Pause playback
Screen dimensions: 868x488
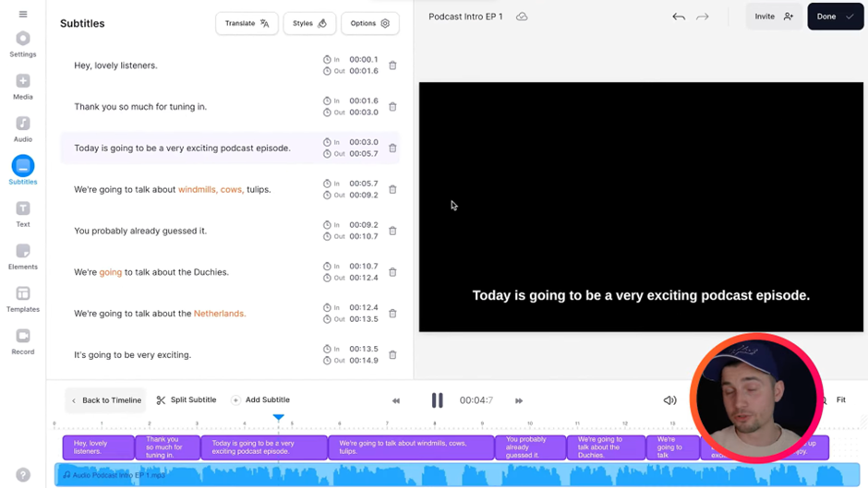click(438, 400)
